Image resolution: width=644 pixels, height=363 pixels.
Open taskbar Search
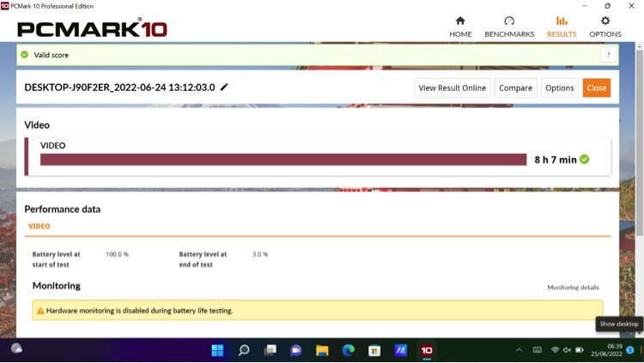(x=244, y=350)
